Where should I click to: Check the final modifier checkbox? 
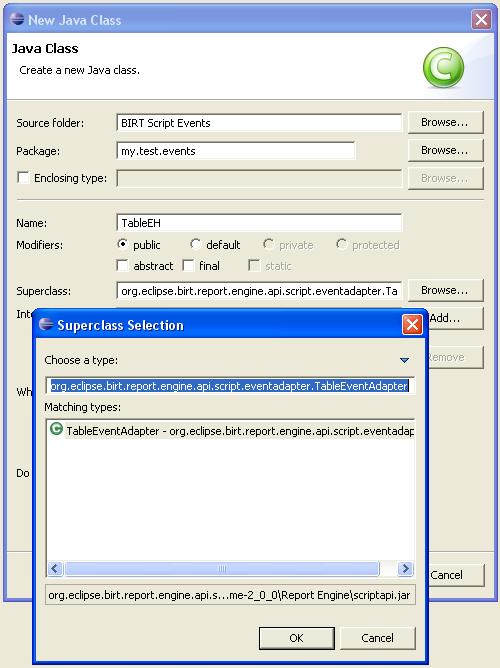188,265
